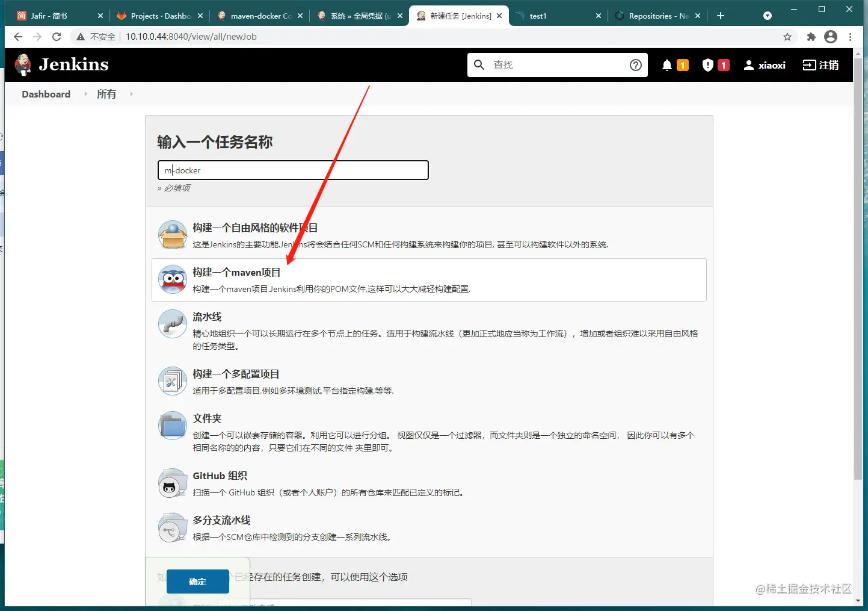Viewport: 868px width, 611px height.
Task: Open notifications bell icon
Action: [667, 65]
